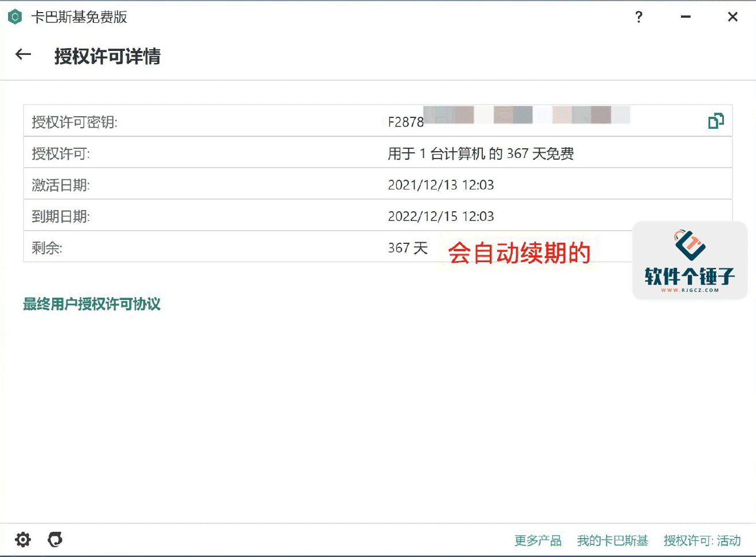756x557 pixels.
Task: Click the 用于 1 台计算机 license description
Action: coord(481,153)
